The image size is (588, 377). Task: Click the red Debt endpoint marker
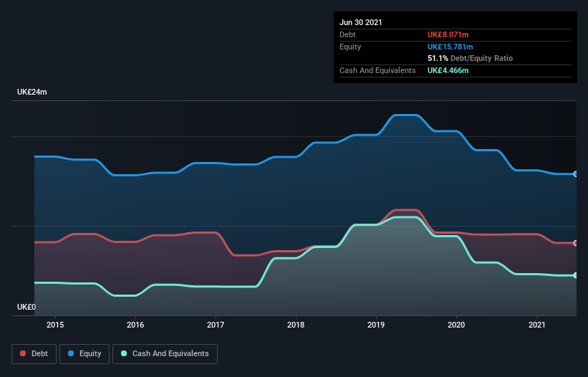pos(576,243)
